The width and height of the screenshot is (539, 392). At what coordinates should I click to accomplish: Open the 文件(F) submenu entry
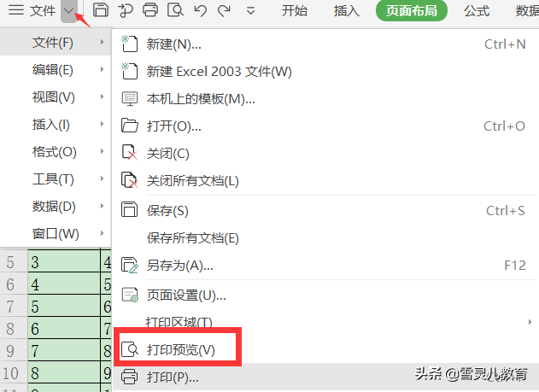[56, 42]
